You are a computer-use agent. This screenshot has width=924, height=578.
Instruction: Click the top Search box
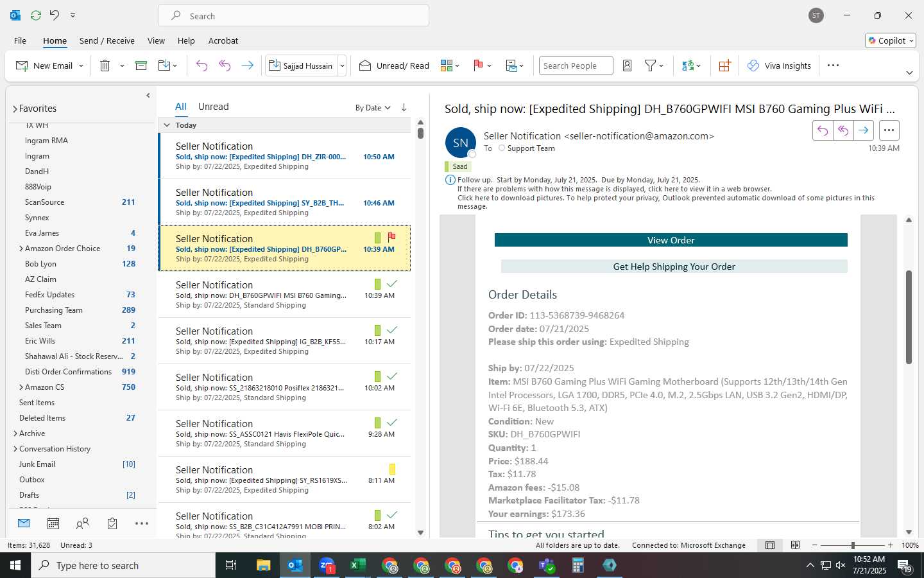[293, 15]
